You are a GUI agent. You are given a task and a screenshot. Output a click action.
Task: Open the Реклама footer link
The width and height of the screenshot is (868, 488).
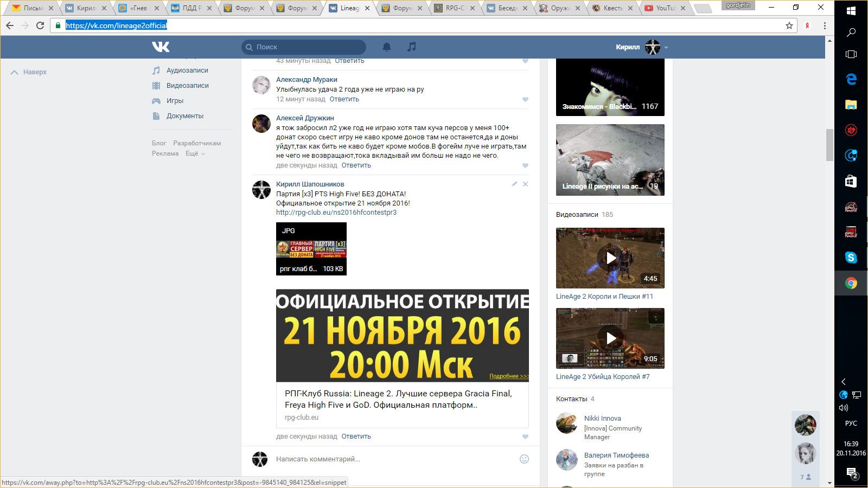pyautogui.click(x=165, y=153)
